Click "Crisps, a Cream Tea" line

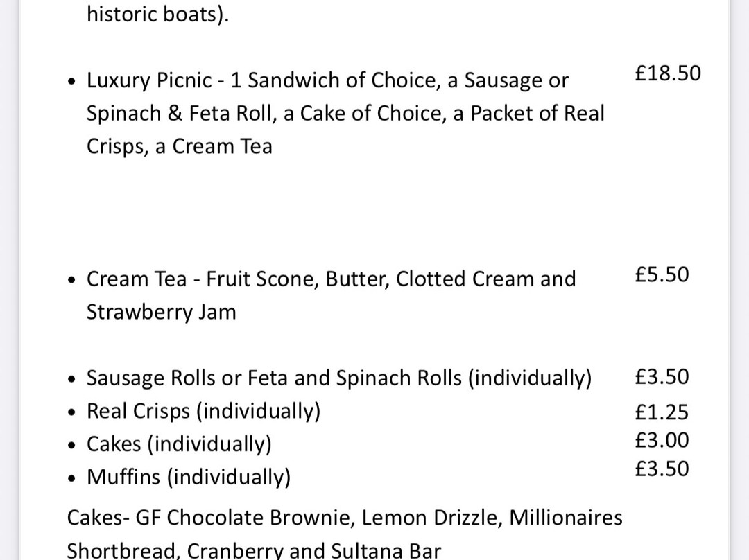[x=179, y=146]
